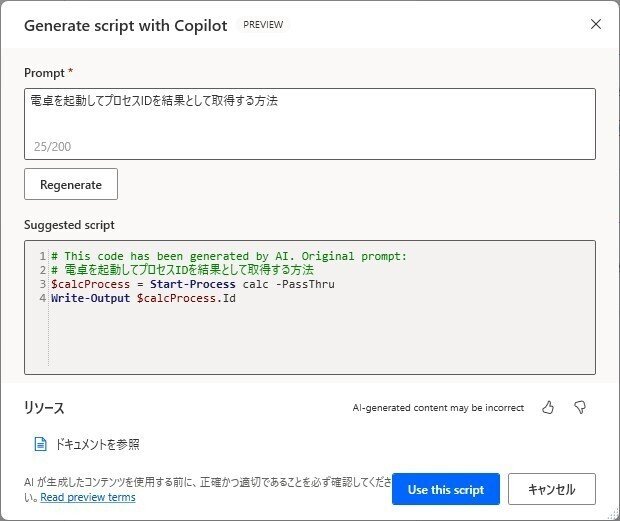Click the リソース heading

coord(44,408)
